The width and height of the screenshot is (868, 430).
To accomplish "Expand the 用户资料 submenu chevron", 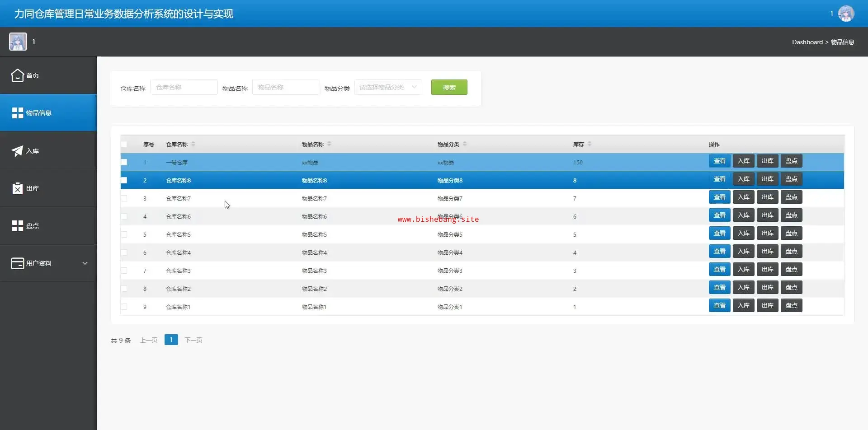I will click(x=85, y=263).
